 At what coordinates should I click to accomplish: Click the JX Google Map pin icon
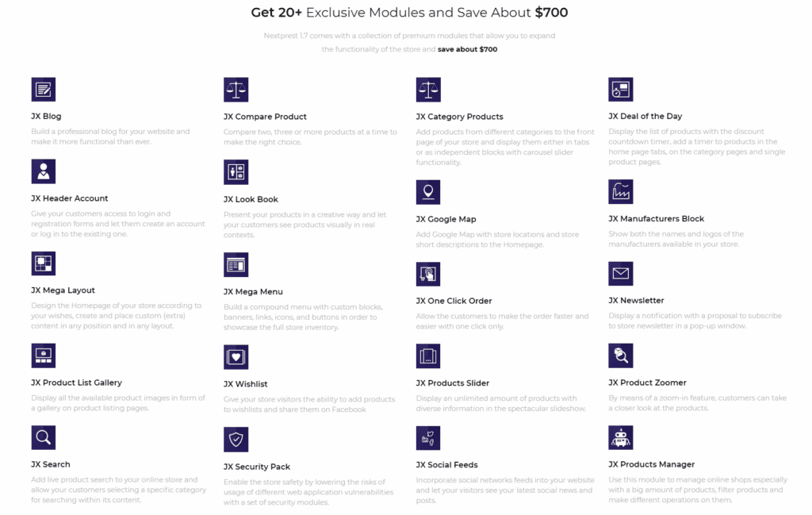click(428, 192)
